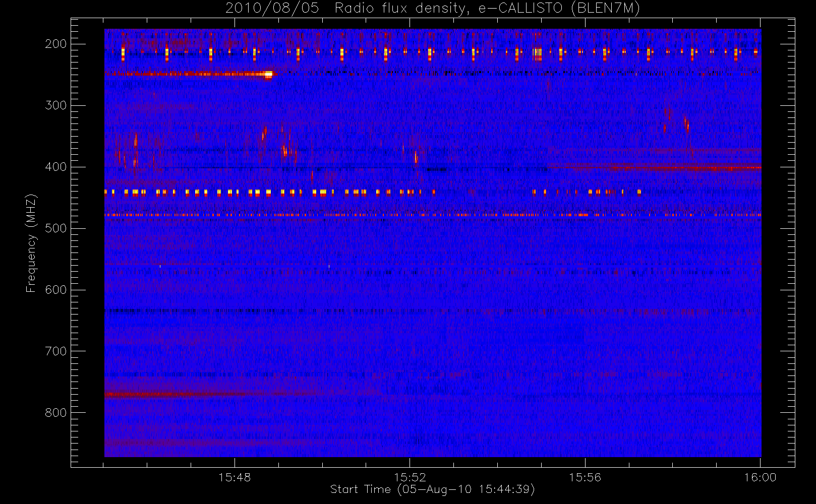The image size is (816, 504).
Task: Click the 600 frequency tick label
Action: [x=56, y=290]
